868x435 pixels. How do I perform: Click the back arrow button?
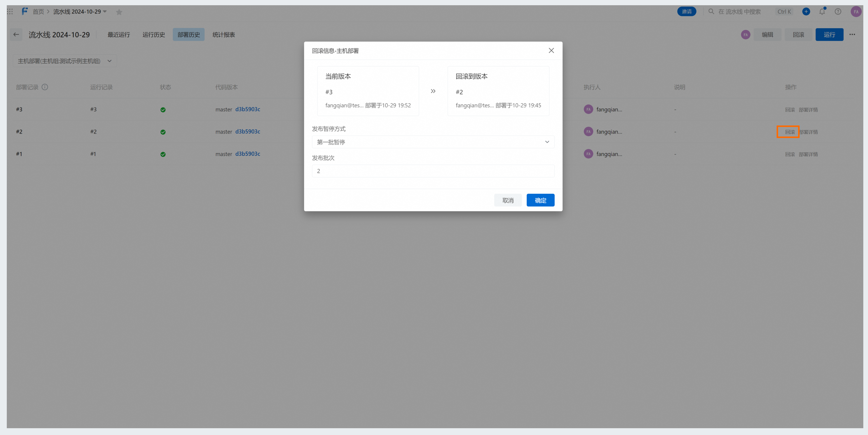tap(16, 35)
